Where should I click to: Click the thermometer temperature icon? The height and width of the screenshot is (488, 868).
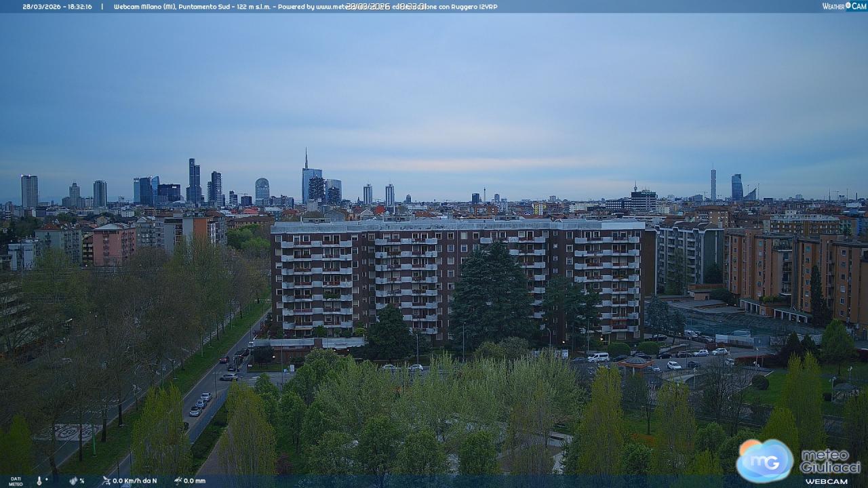pos(39,481)
